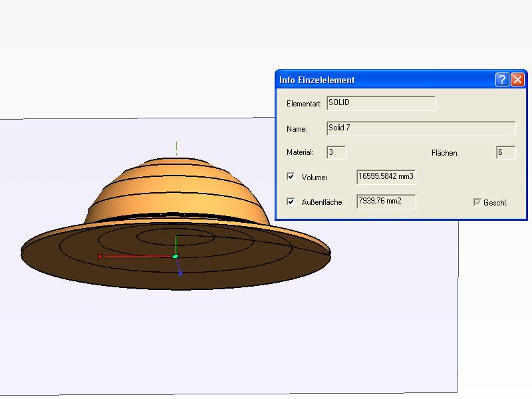
Task: Click the Außenfläche label text
Action: [322, 202]
